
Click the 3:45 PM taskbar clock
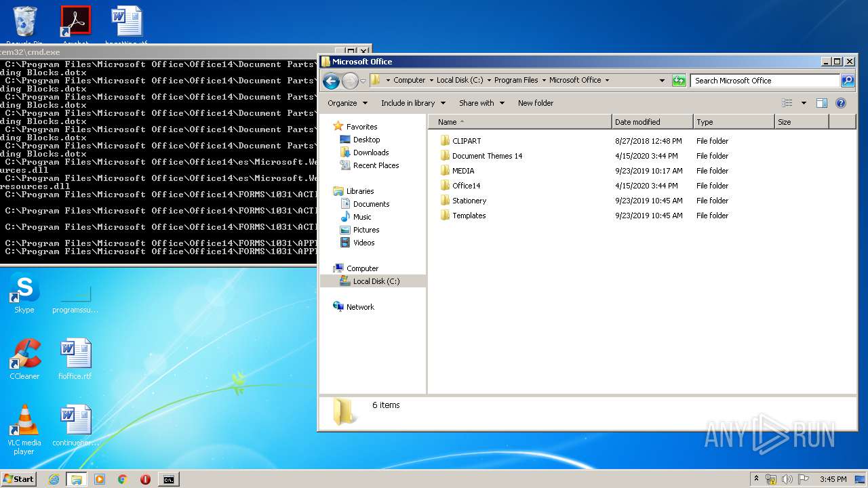[833, 479]
